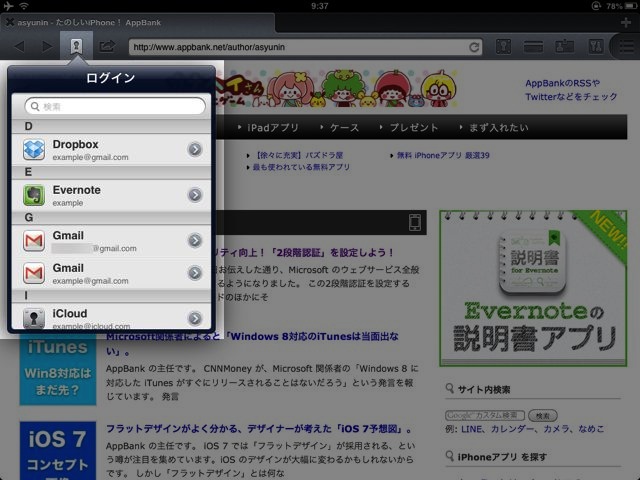This screenshot has height=480, width=640.
Task: Open the フラットデザイン iOS 7予想図 headline
Action: coord(259,429)
